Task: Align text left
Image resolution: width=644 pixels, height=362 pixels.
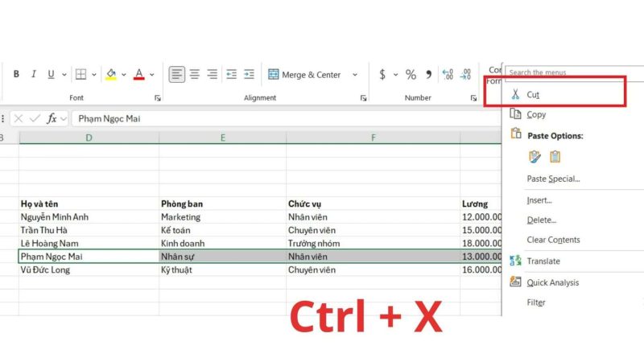Action: point(177,74)
